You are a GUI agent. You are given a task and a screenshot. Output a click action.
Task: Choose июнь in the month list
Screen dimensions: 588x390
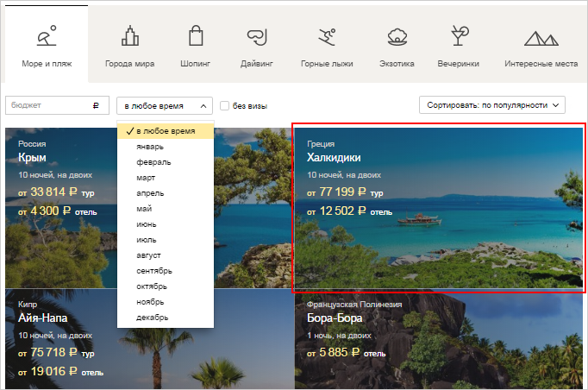click(166, 224)
